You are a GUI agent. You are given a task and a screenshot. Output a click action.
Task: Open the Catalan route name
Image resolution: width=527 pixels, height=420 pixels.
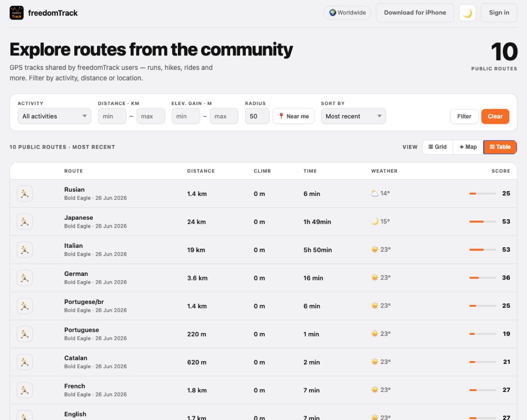tap(76, 358)
